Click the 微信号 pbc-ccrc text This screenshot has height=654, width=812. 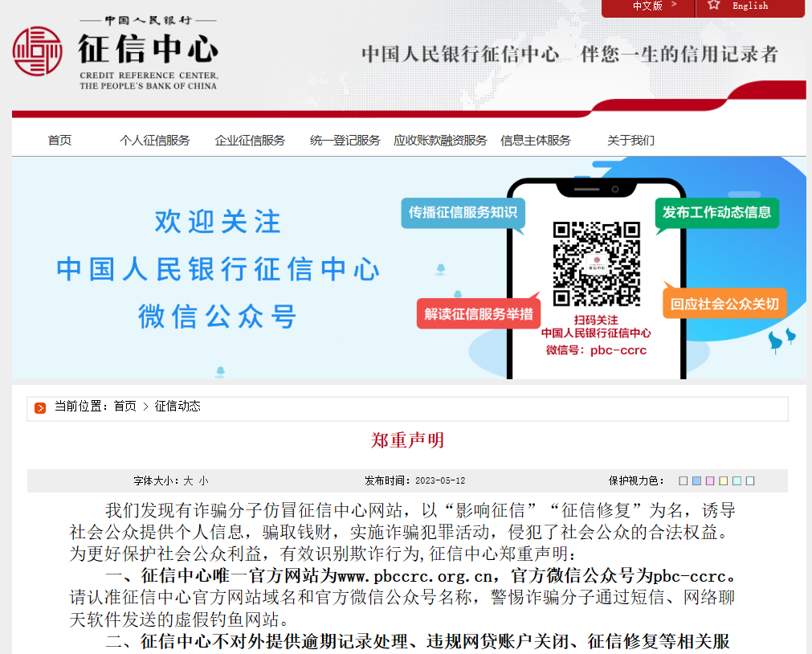(596, 350)
